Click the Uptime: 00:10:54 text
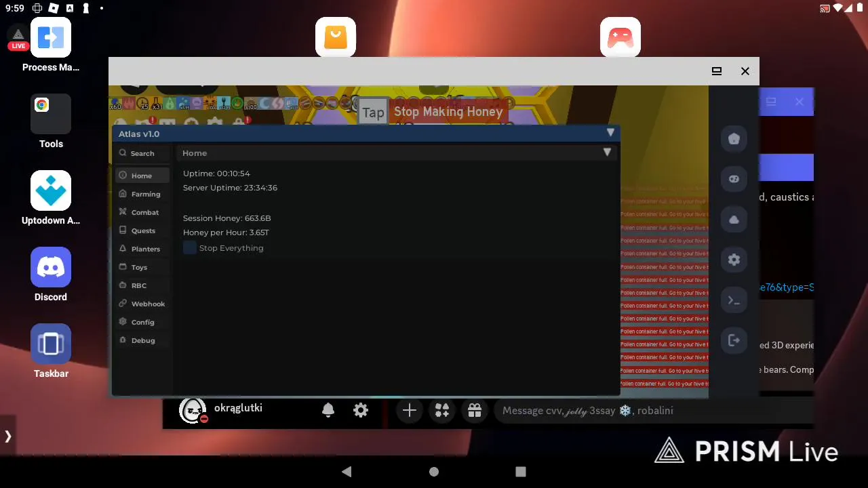Image resolution: width=868 pixels, height=488 pixels. (216, 174)
